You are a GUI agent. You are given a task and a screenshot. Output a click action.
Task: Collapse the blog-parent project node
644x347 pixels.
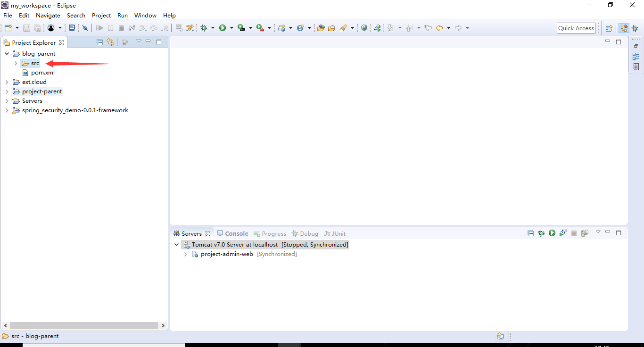pos(7,54)
